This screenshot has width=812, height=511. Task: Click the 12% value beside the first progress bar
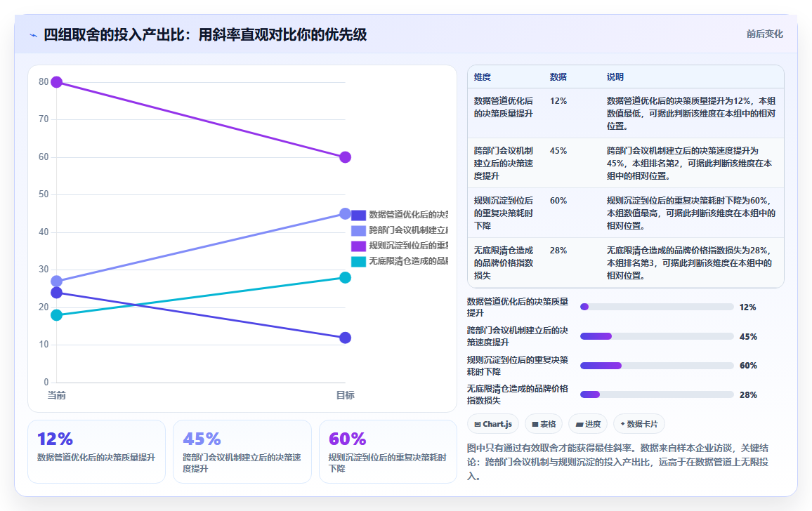748,307
